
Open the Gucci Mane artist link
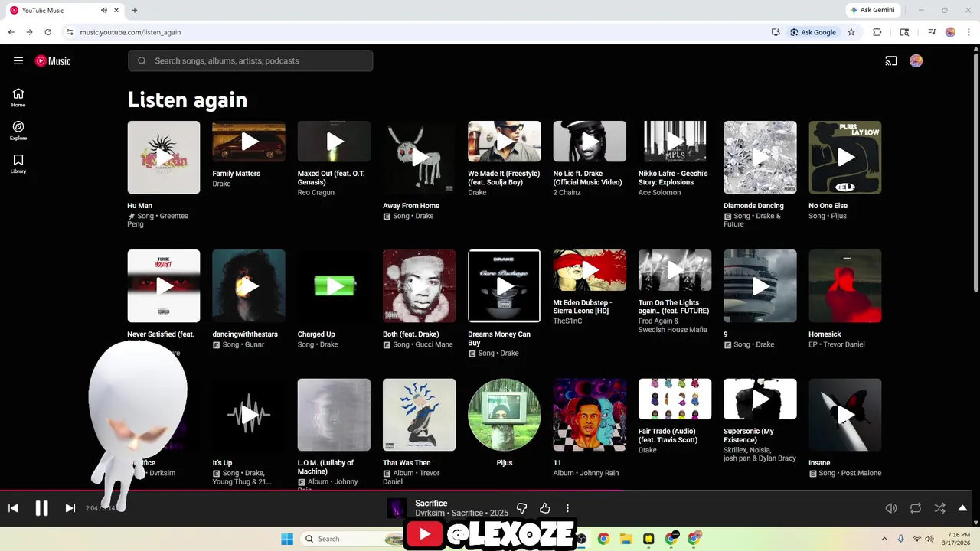[x=433, y=344]
